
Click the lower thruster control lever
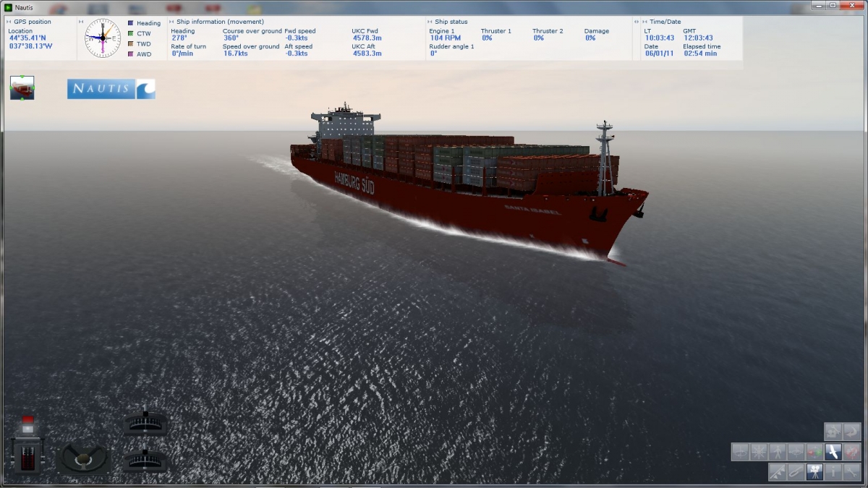pyautogui.click(x=145, y=459)
